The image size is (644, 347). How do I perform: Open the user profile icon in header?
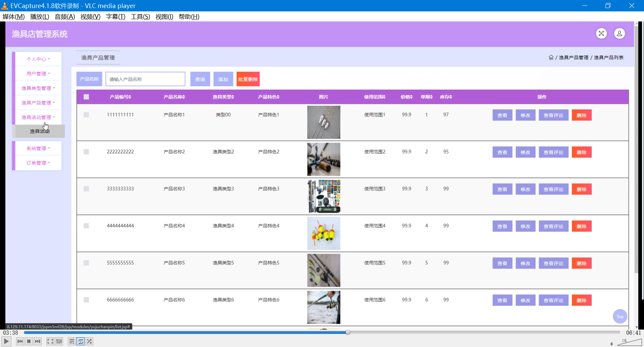click(620, 34)
